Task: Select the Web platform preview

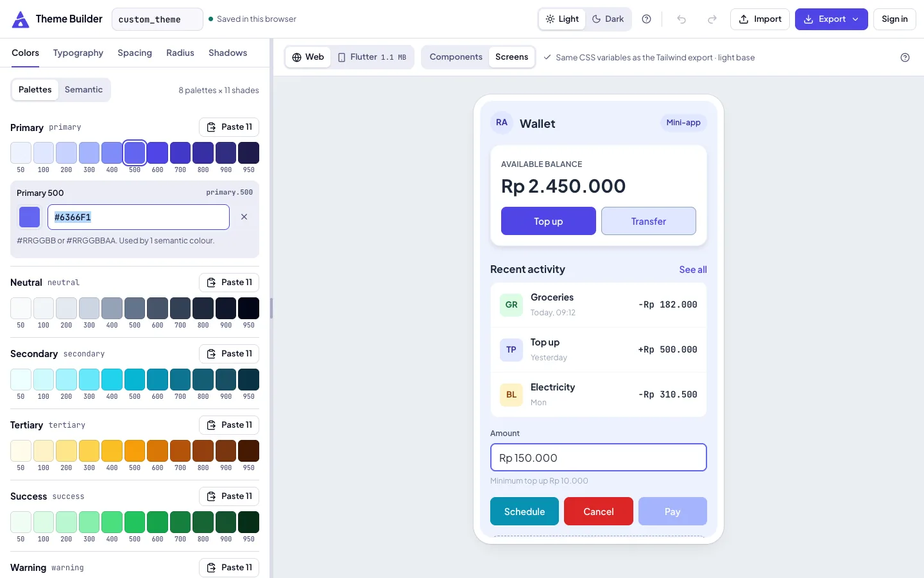Action: [308, 57]
